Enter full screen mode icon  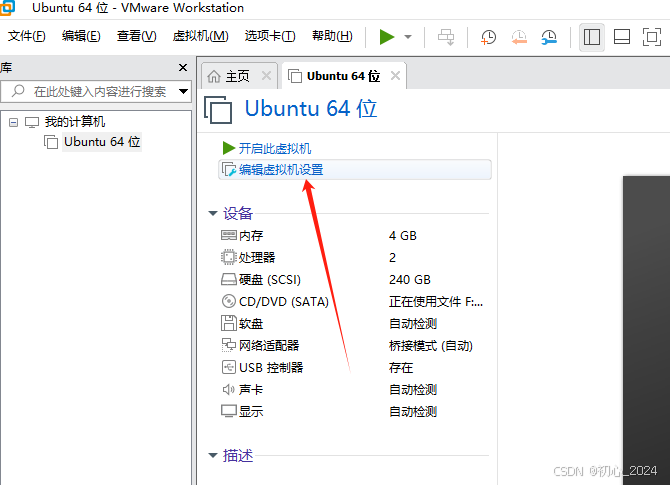pos(652,37)
